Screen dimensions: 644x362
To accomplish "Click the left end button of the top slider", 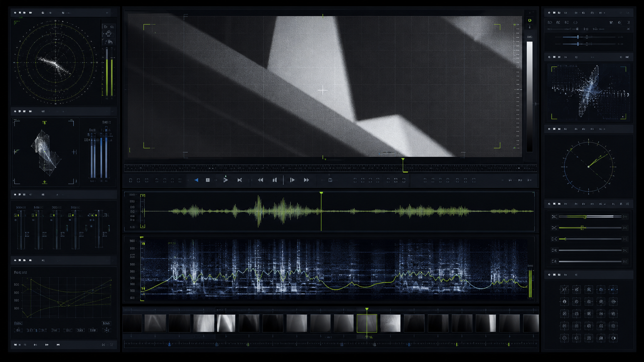I will pyautogui.click(x=554, y=217).
